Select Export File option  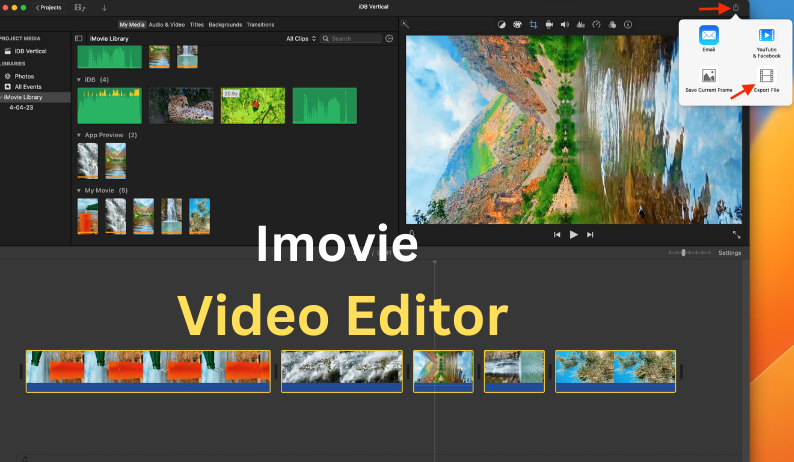(x=766, y=80)
